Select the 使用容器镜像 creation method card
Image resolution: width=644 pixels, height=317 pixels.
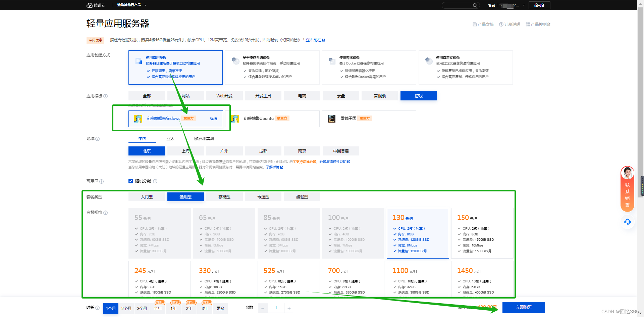coord(369,67)
